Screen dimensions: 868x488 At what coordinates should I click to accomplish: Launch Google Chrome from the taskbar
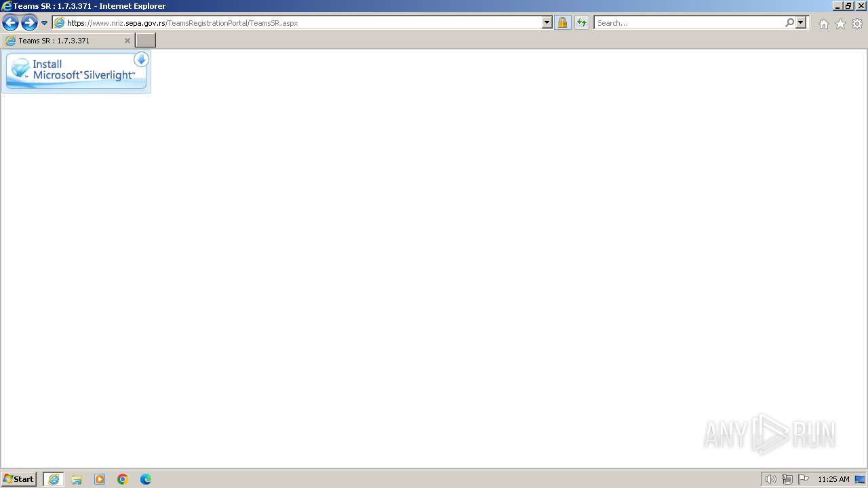(x=123, y=479)
